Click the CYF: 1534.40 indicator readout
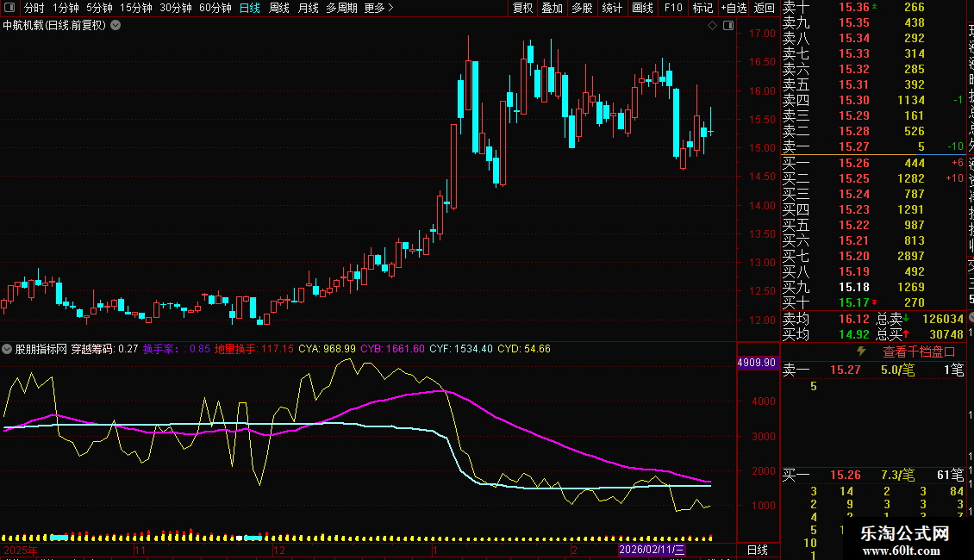 pyautogui.click(x=461, y=349)
